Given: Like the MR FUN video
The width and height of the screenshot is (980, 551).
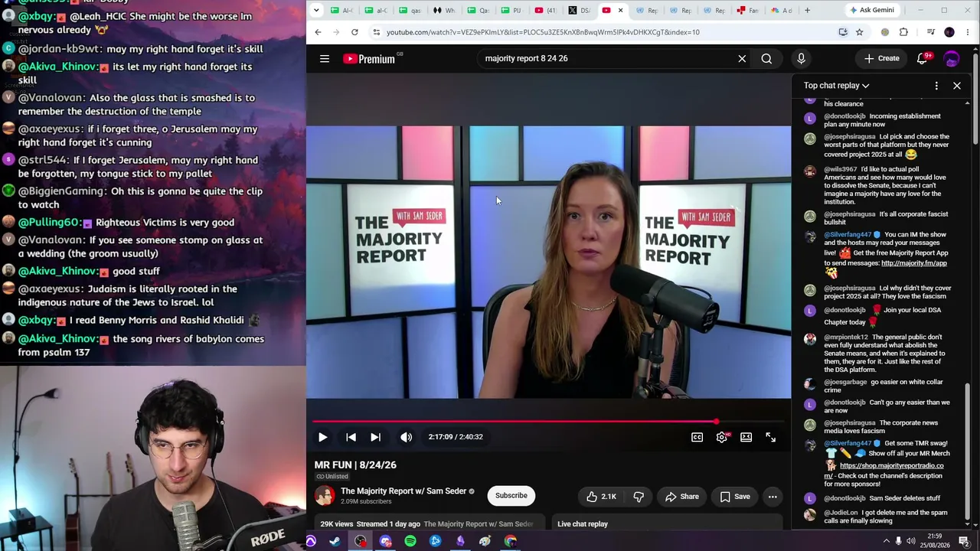Looking at the screenshot, I should point(601,497).
